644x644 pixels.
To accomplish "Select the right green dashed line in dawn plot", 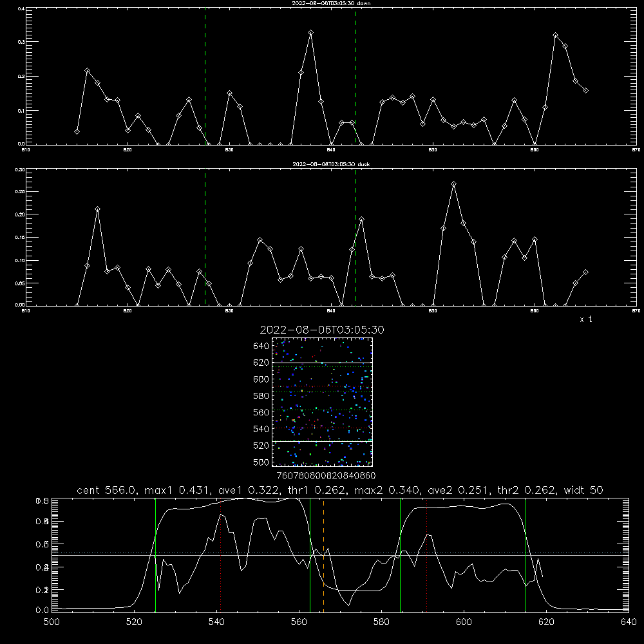I will [355, 77].
